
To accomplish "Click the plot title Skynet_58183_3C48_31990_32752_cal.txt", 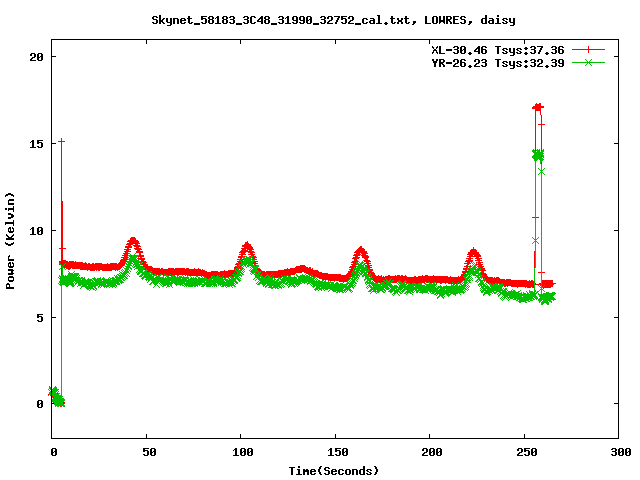I will [333, 20].
